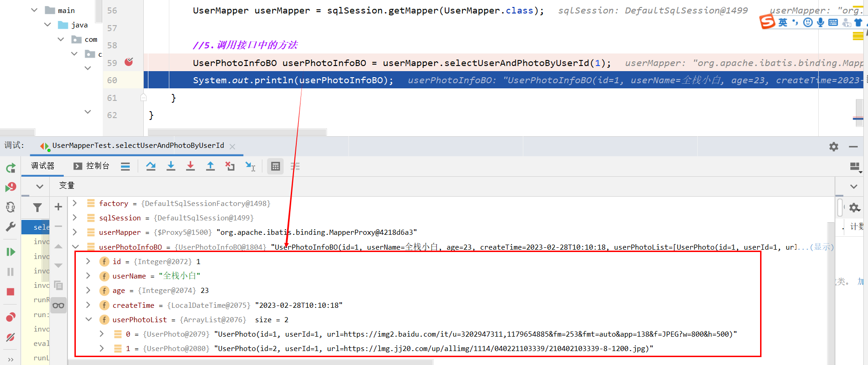This screenshot has height=365, width=868.
Task: Click line number 60 in the gutter
Action: coord(112,80)
